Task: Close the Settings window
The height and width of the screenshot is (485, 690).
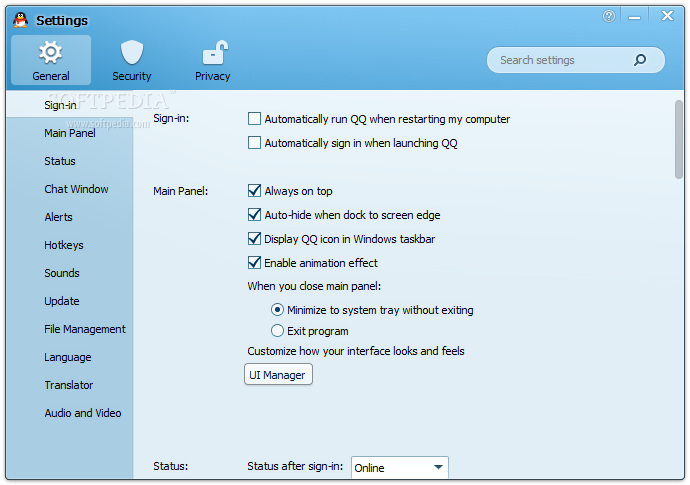Action: click(x=668, y=16)
